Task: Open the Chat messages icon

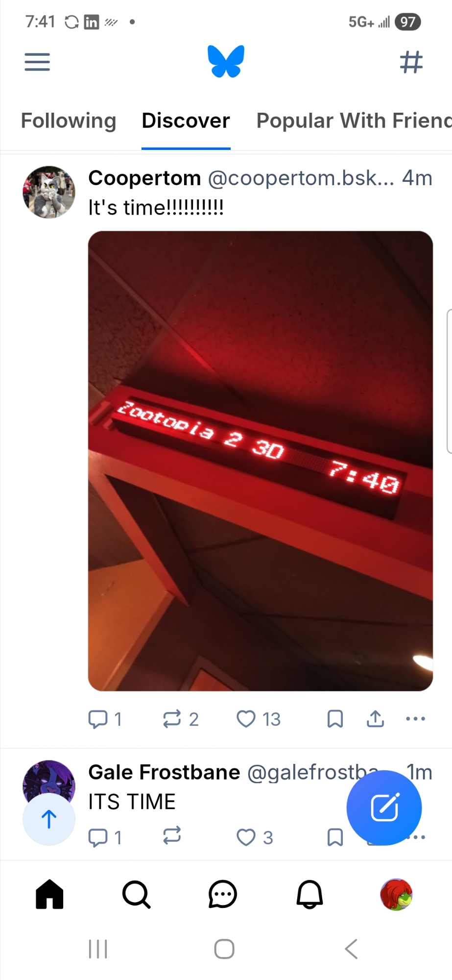Action: point(223,895)
